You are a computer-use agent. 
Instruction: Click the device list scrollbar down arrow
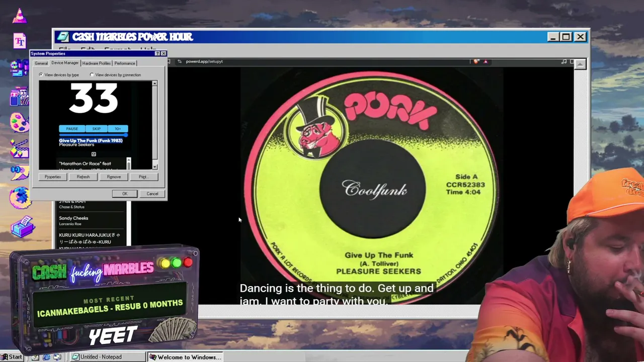[154, 166]
